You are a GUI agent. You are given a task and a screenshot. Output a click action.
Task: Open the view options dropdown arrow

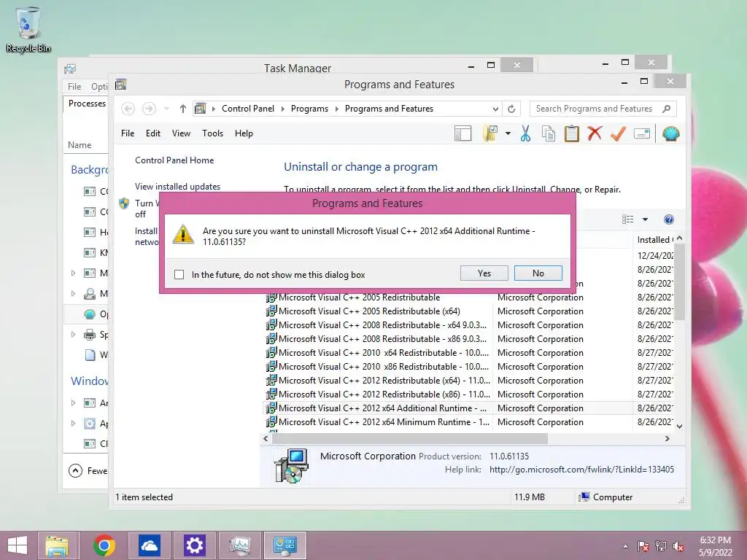(645, 219)
